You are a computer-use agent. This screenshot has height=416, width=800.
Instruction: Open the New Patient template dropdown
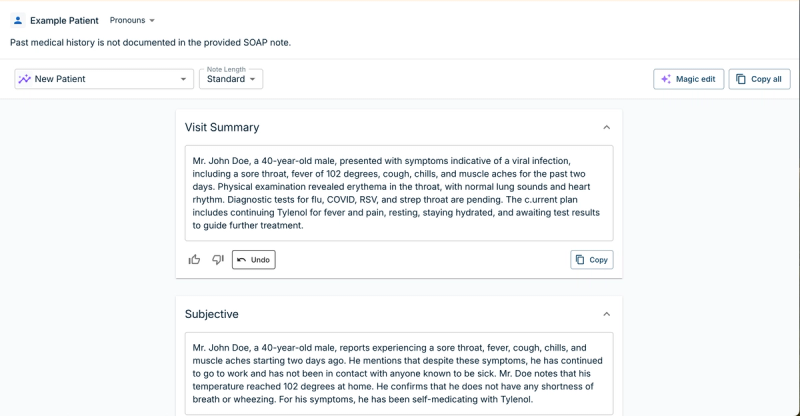click(x=104, y=79)
